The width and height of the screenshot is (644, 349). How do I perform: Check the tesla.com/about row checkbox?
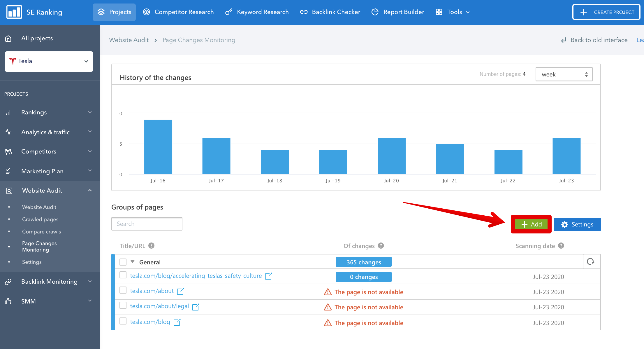tap(123, 290)
